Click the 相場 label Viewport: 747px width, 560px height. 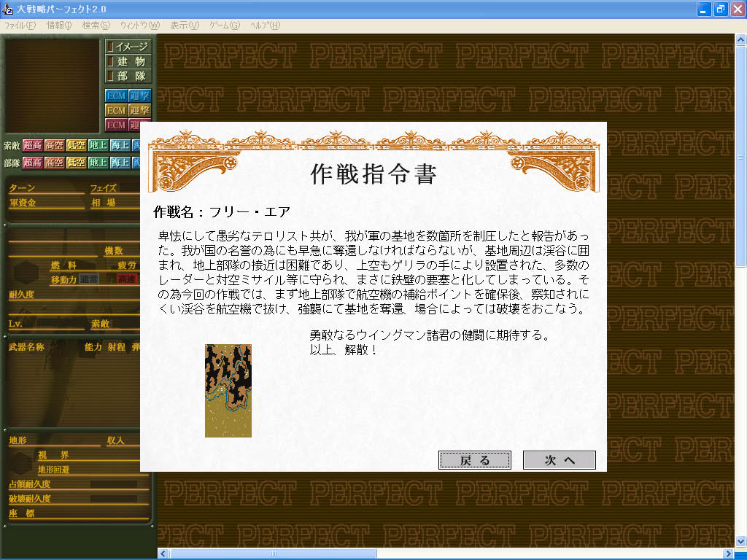click(x=104, y=203)
